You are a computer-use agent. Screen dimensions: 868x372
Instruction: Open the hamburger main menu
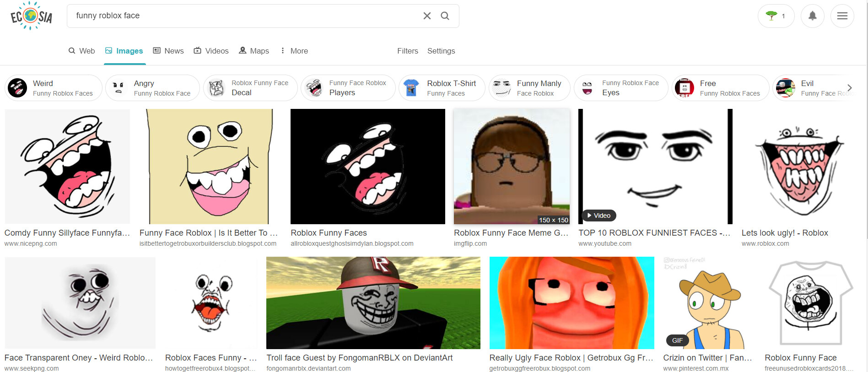(x=842, y=16)
